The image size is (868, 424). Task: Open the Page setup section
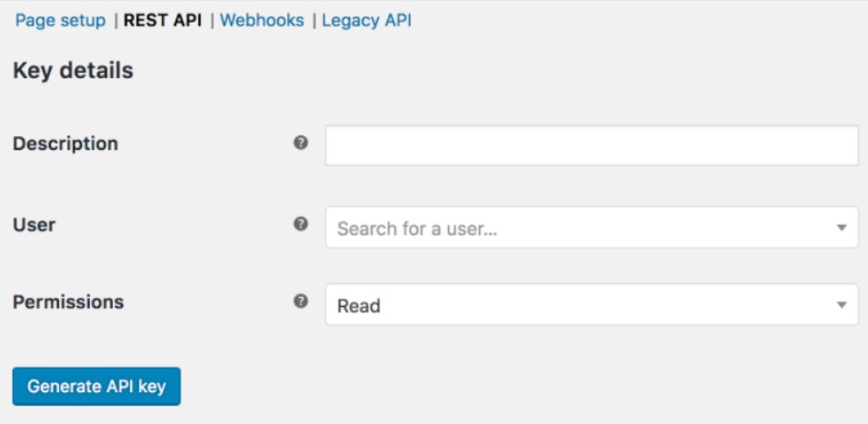[60, 21]
